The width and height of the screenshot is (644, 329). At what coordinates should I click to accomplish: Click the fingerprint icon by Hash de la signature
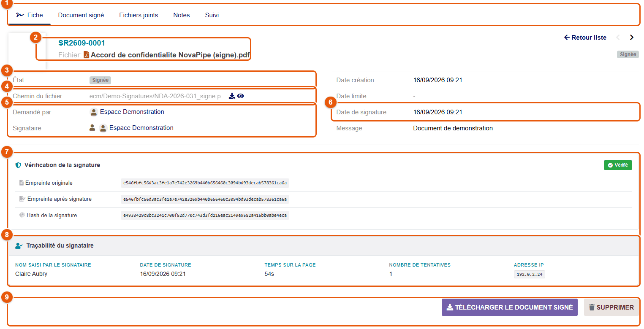(x=22, y=215)
